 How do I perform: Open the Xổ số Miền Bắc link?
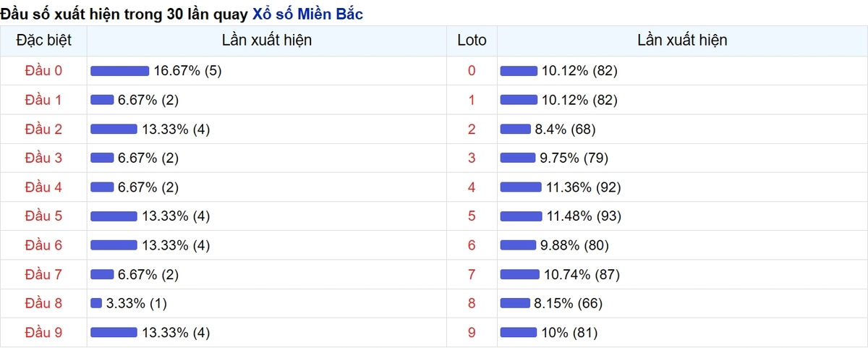(307, 13)
